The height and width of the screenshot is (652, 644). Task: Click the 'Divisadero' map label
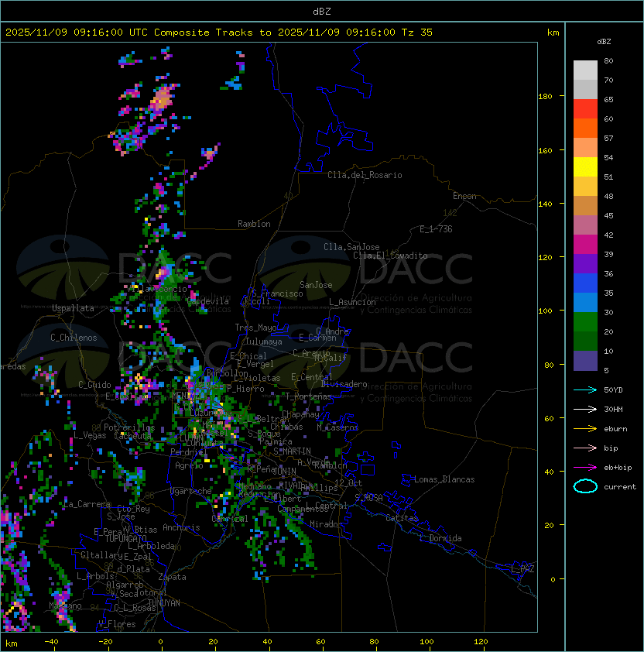pyautogui.click(x=344, y=384)
